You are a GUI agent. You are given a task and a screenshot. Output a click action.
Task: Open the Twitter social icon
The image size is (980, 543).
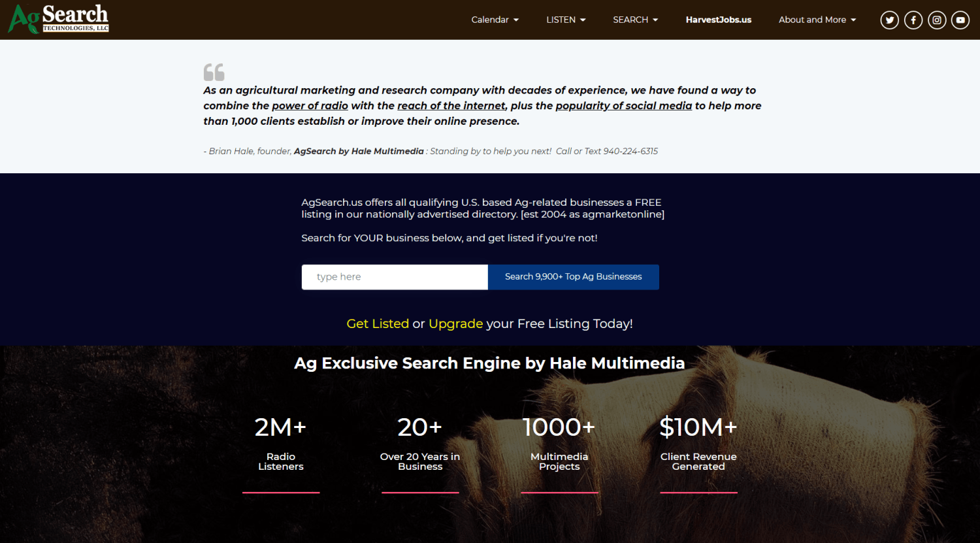click(x=889, y=20)
